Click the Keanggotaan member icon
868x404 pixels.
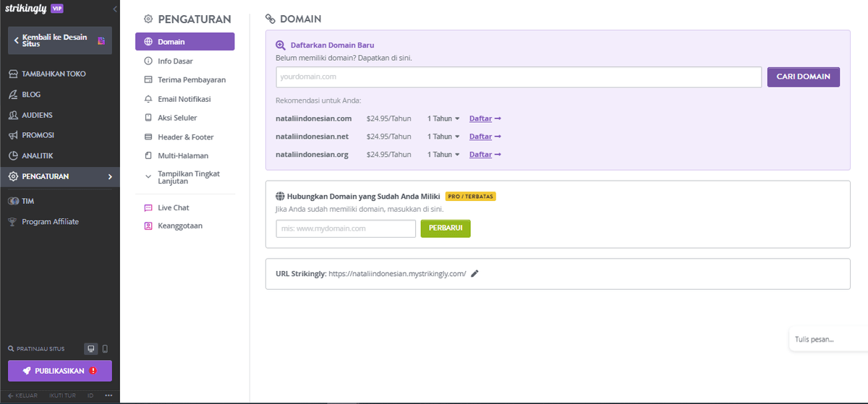coord(148,225)
